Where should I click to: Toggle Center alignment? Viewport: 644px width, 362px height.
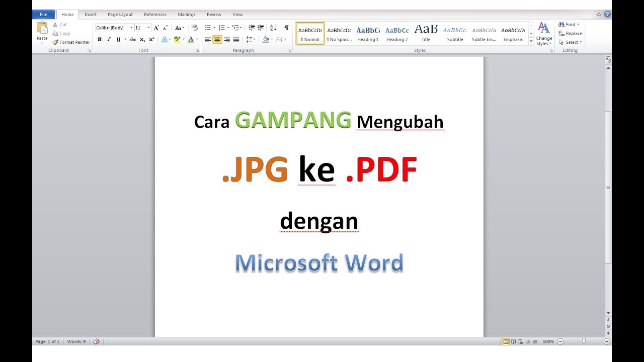point(217,39)
